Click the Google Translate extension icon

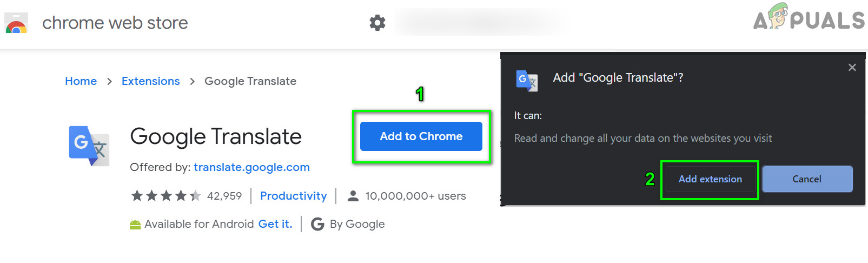point(89,146)
